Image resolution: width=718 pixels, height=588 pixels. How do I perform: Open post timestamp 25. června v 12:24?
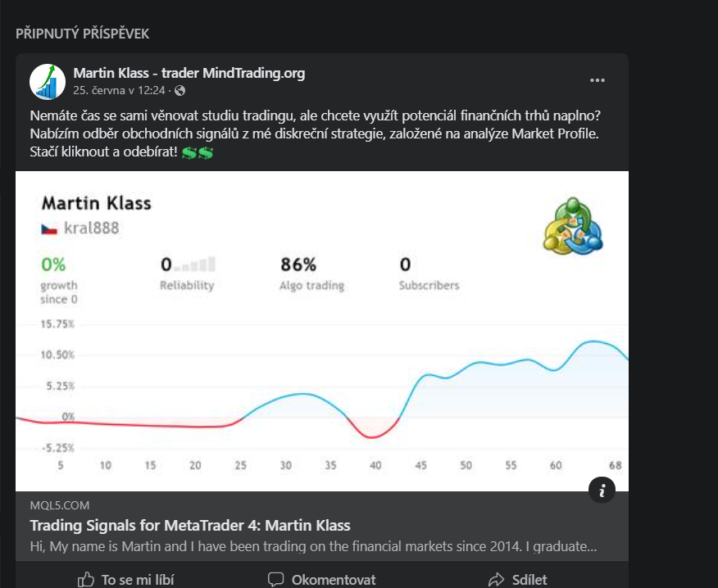click(119, 91)
